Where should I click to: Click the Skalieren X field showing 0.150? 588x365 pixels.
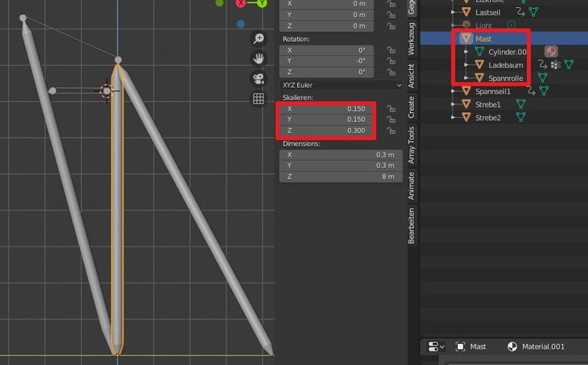tap(326, 108)
